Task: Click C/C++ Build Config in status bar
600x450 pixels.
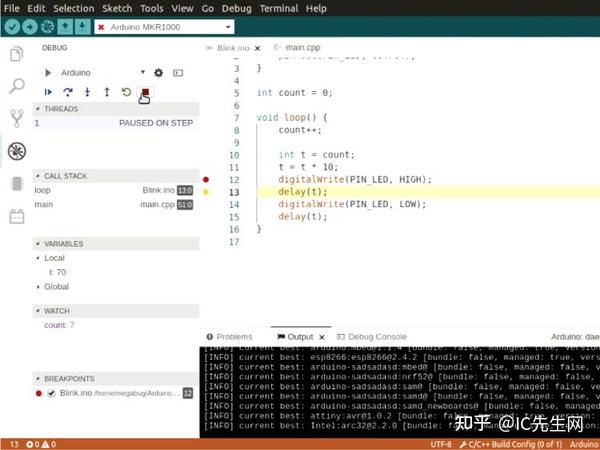Action: [511, 444]
